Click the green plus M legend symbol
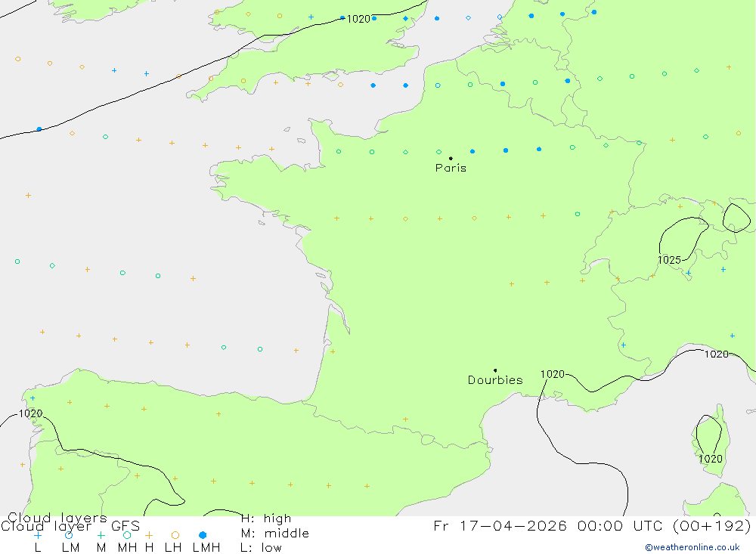Image resolution: width=756 pixels, height=554 pixels. [101, 535]
